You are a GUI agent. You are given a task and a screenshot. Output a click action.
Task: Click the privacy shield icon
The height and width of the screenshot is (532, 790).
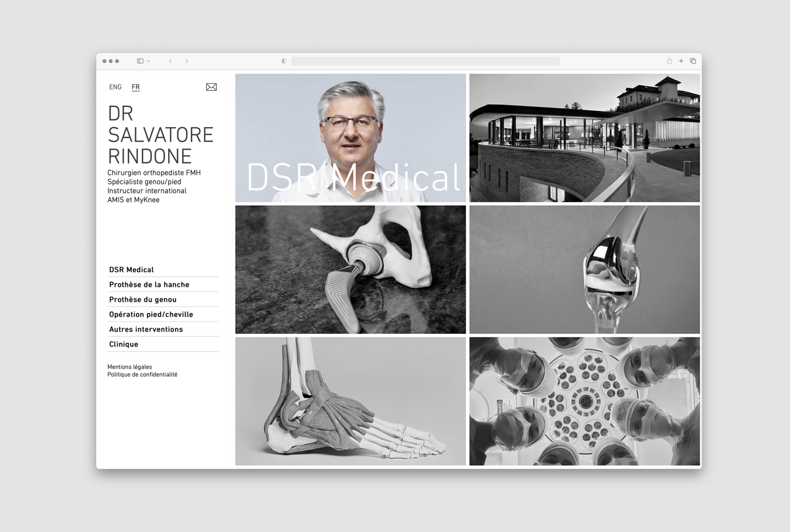click(284, 61)
